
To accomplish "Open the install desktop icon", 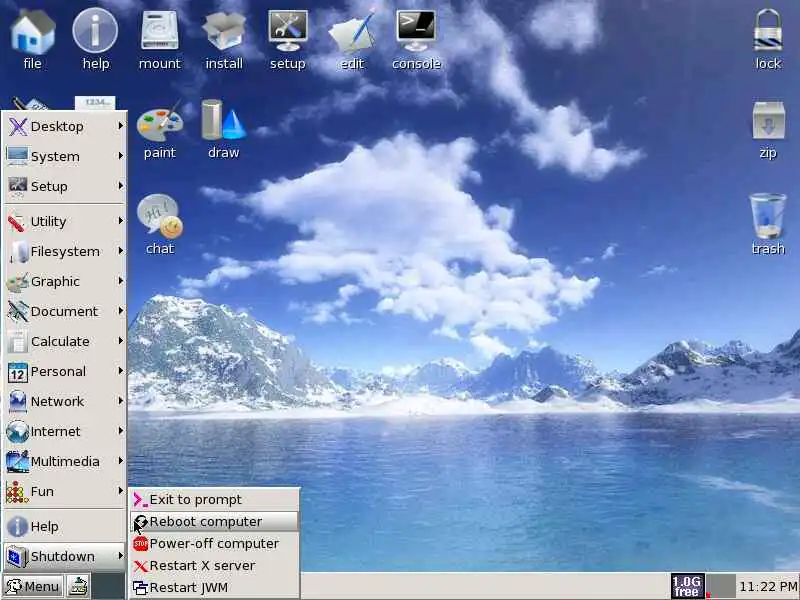I will tap(224, 40).
